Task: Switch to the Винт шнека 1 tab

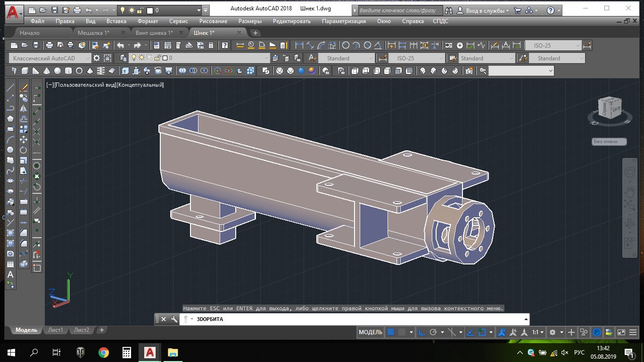Action: pos(154,33)
